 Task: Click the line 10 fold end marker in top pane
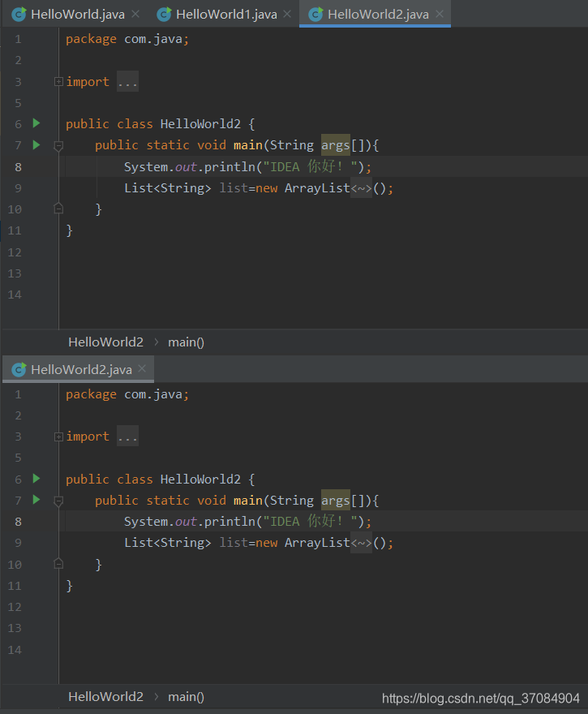coord(58,209)
